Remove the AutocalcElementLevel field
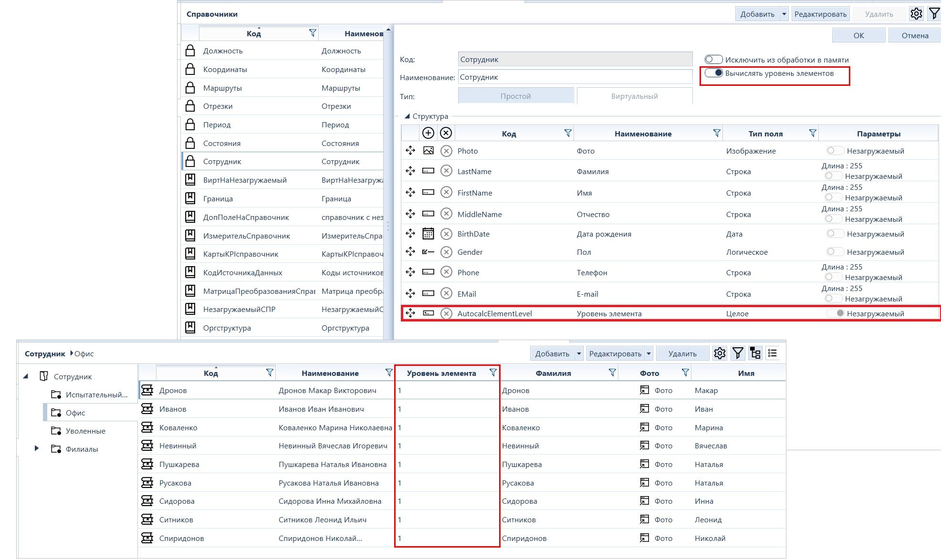941x560 pixels. [x=446, y=313]
